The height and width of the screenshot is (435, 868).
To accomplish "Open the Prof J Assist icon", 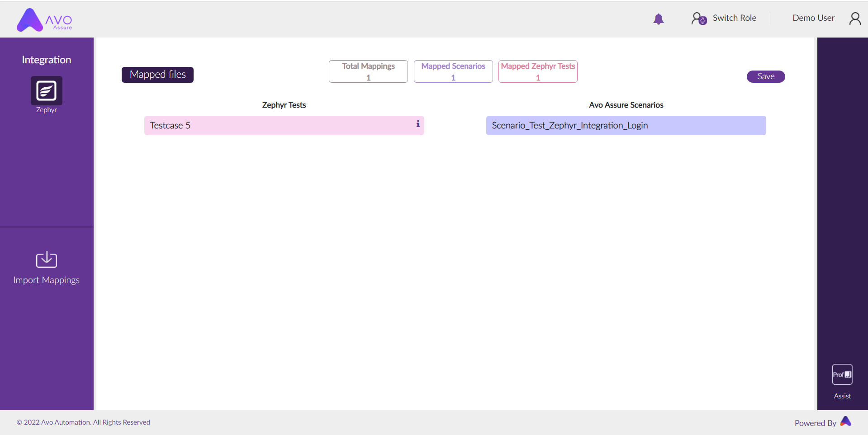I will point(842,374).
